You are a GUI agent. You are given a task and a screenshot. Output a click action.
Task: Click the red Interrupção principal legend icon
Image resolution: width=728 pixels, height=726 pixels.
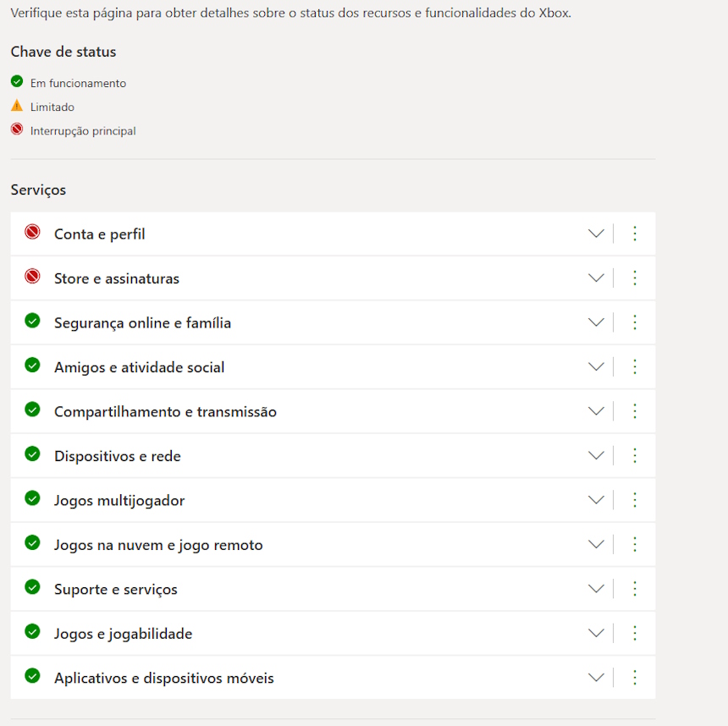[17, 129]
